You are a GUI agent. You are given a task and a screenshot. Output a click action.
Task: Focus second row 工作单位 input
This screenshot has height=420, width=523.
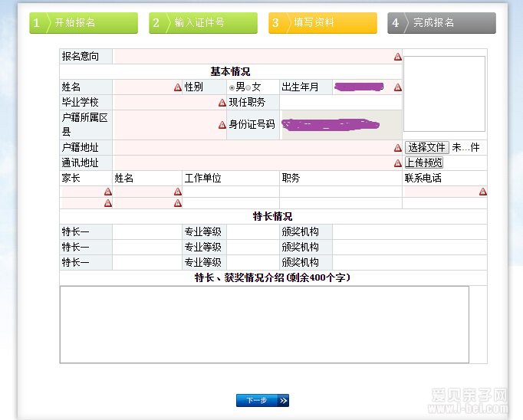231,203
